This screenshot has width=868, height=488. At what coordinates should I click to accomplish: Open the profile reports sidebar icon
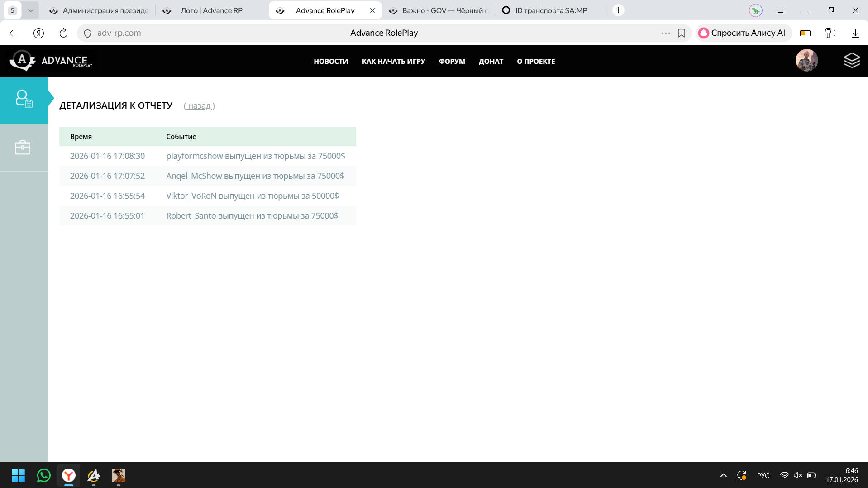(24, 99)
